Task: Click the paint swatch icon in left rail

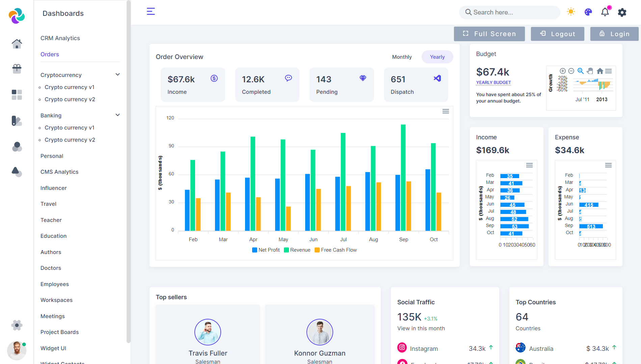Action: [17, 121]
